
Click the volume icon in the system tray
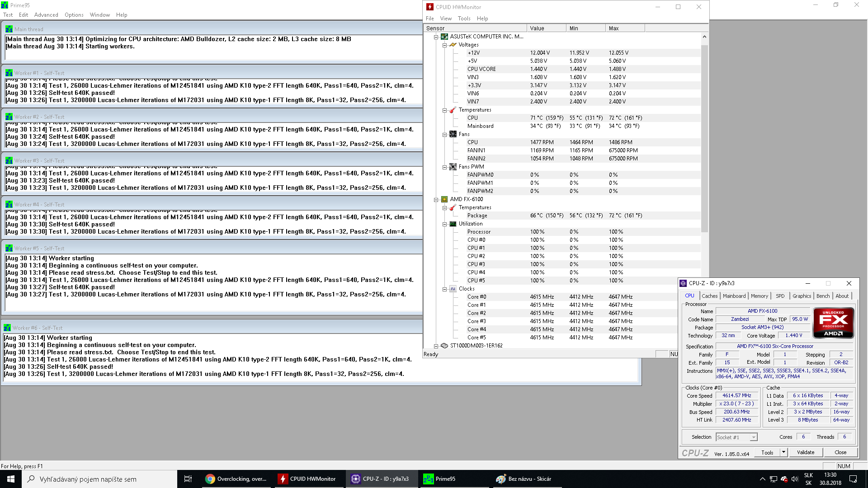coord(795,479)
